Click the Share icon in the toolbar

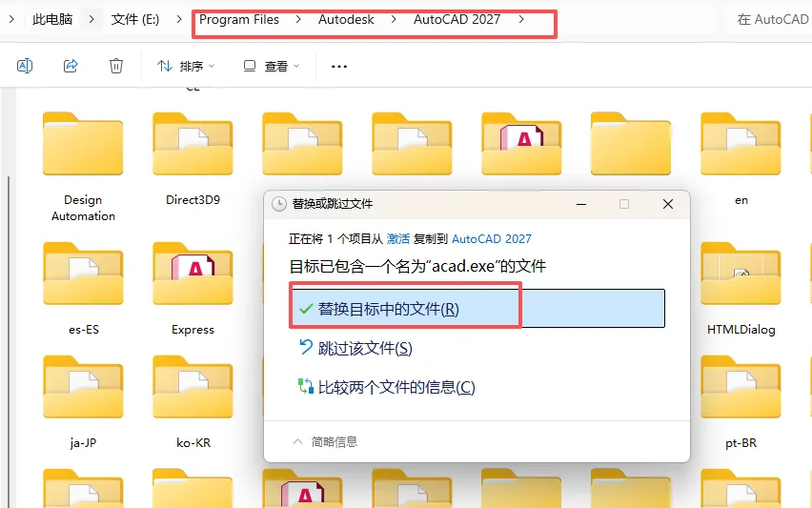click(71, 66)
